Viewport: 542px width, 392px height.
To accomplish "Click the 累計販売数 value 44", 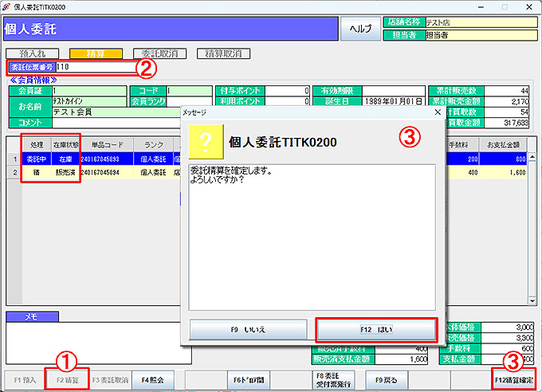I will [506, 91].
